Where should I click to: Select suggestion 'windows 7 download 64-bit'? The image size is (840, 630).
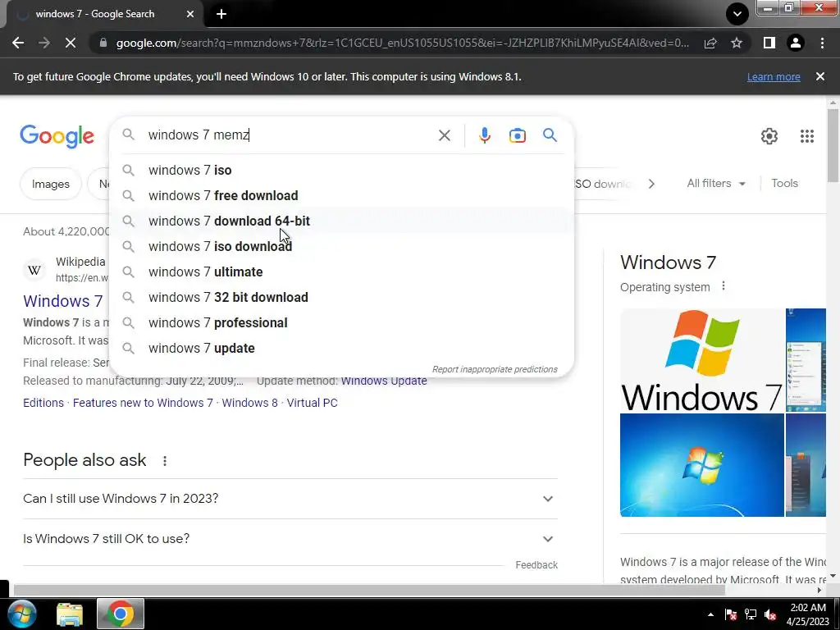[341, 221]
